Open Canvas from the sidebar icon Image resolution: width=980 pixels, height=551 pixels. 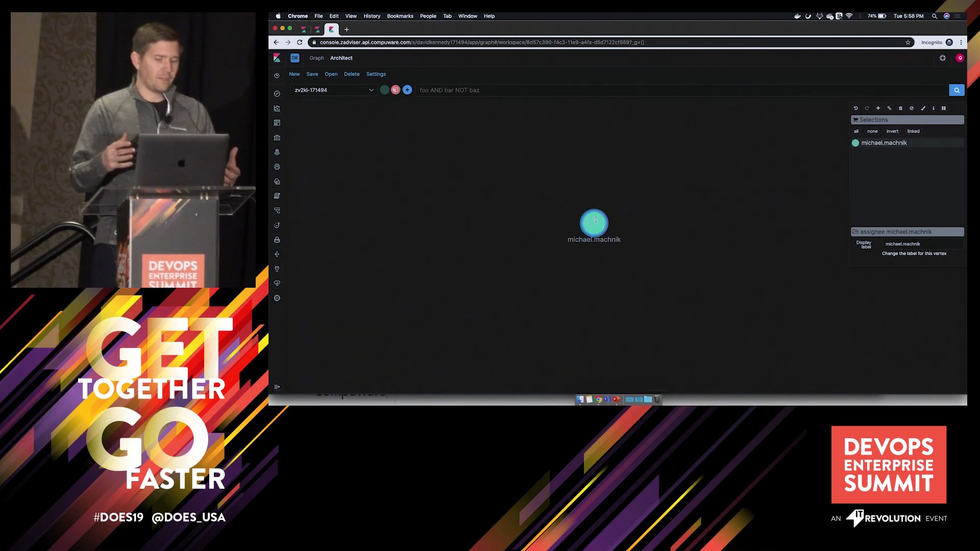(x=277, y=138)
